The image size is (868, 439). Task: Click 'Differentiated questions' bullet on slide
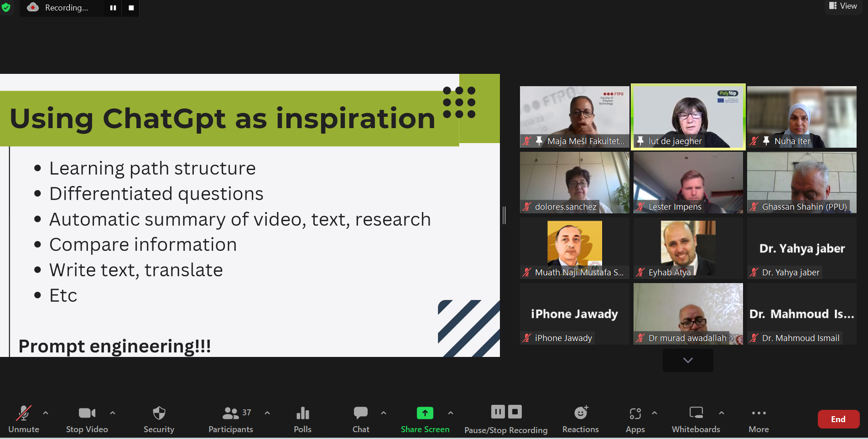156,194
